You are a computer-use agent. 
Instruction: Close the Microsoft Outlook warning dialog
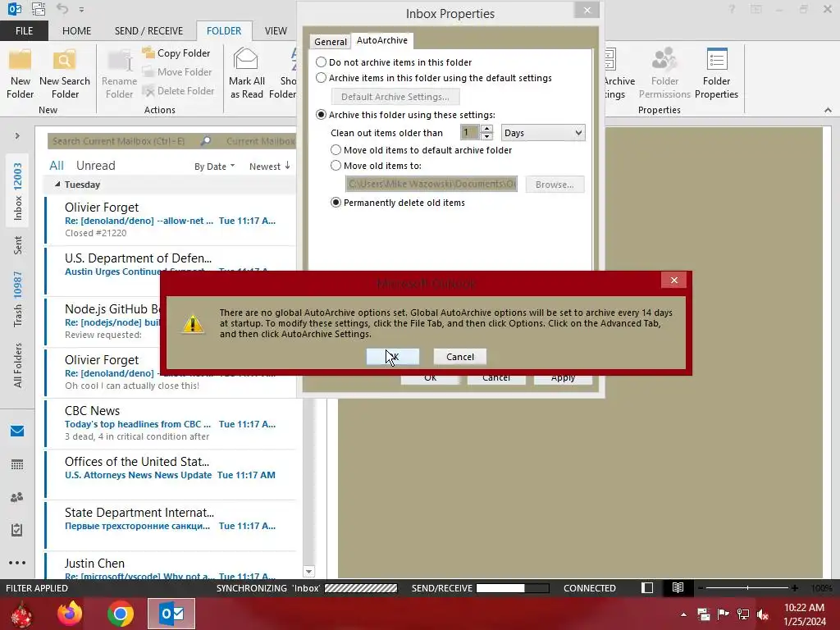[x=674, y=281]
